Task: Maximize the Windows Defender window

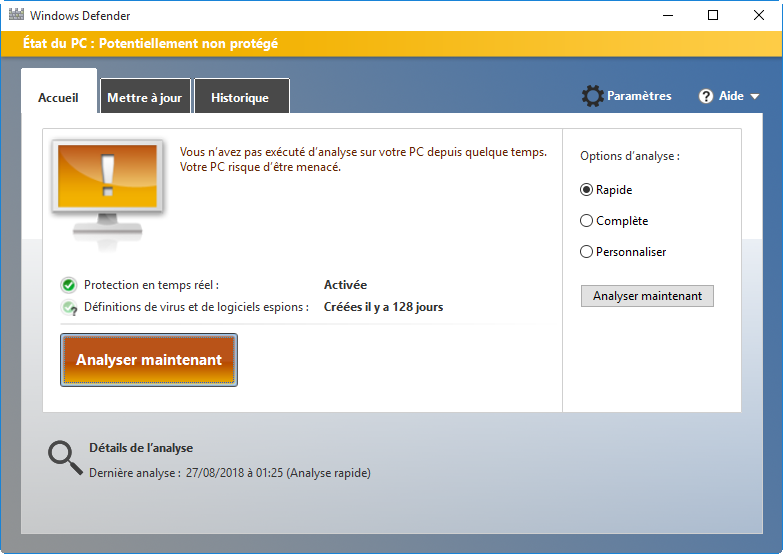Action: click(x=713, y=15)
